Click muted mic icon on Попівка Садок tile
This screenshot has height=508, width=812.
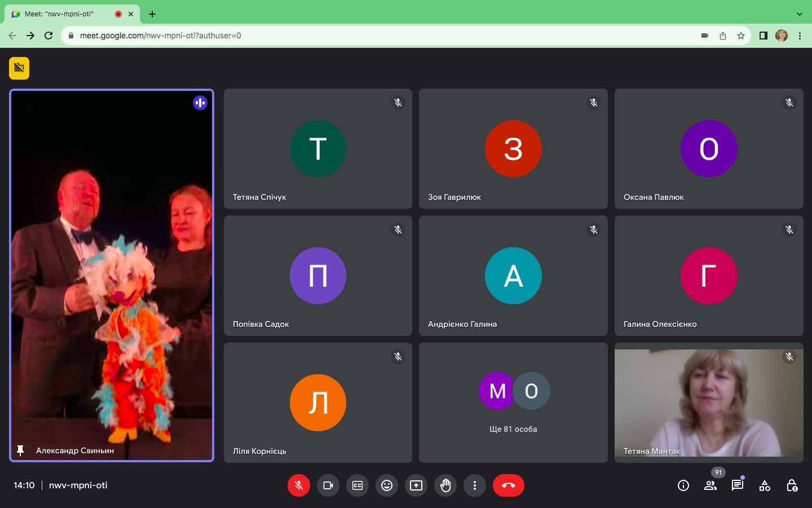(x=398, y=230)
